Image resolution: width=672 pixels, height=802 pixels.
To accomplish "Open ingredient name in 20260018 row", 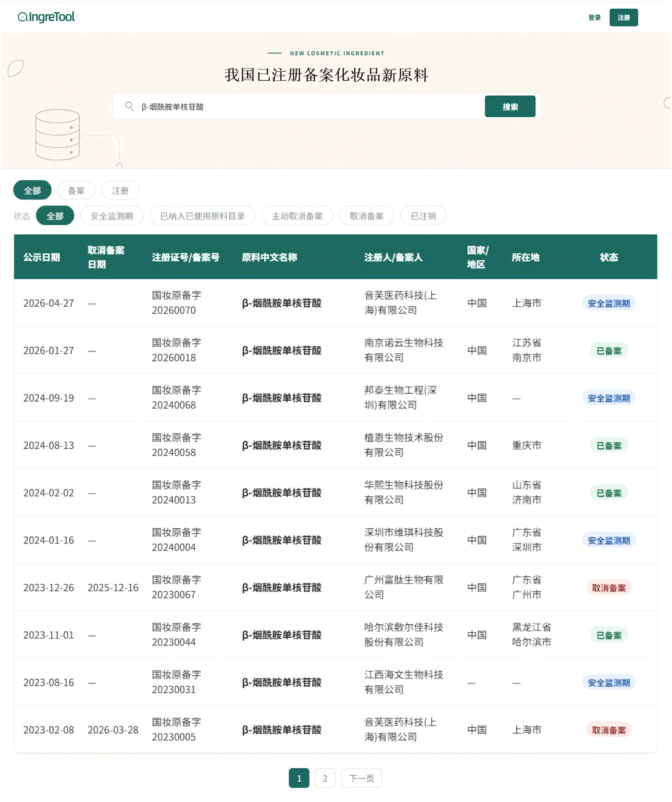I will (x=282, y=350).
